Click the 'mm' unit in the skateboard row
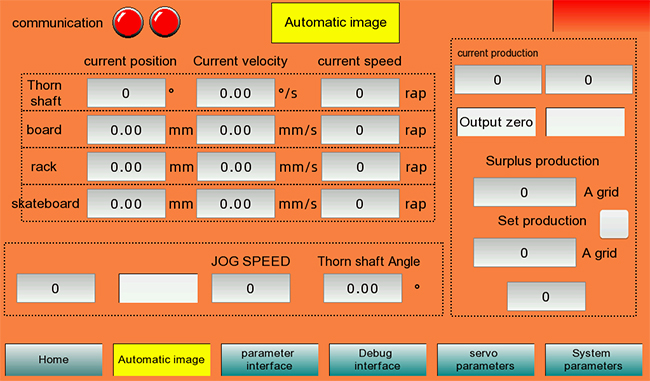This screenshot has height=381, width=650. (x=181, y=204)
